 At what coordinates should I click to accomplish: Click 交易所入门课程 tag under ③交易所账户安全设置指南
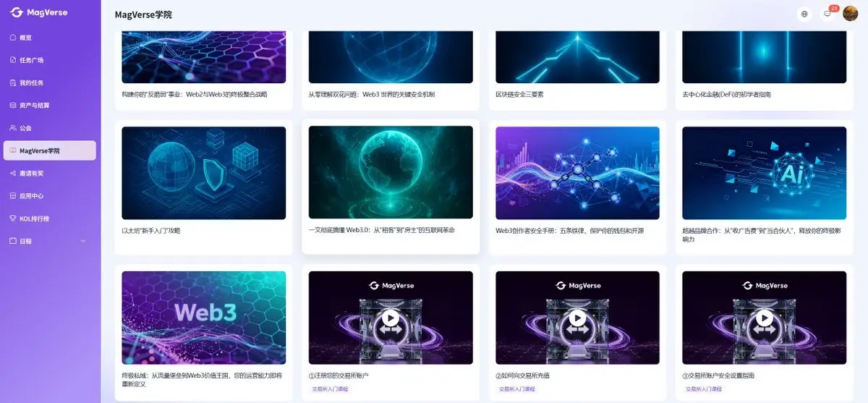703,389
